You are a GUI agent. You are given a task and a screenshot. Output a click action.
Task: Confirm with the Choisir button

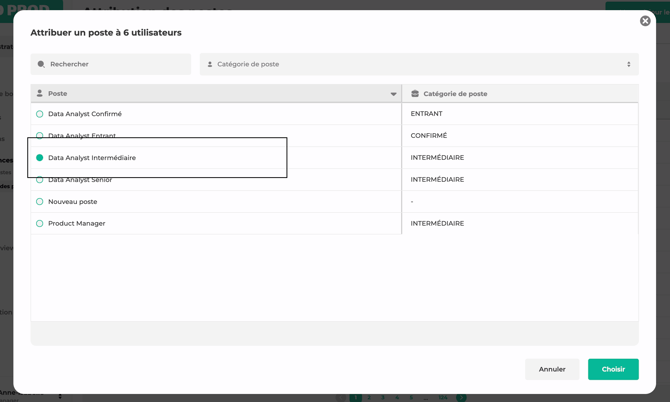coord(613,369)
